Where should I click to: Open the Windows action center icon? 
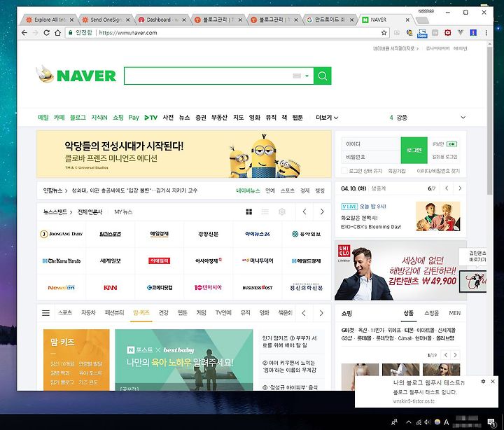(491, 422)
